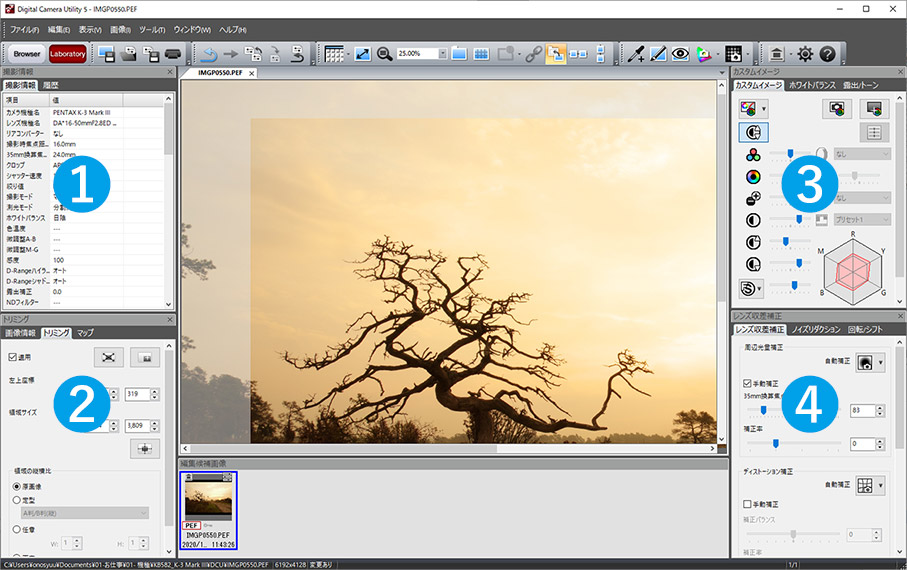This screenshot has height=570, width=907.
Task: Open the grid display options arrow
Action: click(x=348, y=54)
